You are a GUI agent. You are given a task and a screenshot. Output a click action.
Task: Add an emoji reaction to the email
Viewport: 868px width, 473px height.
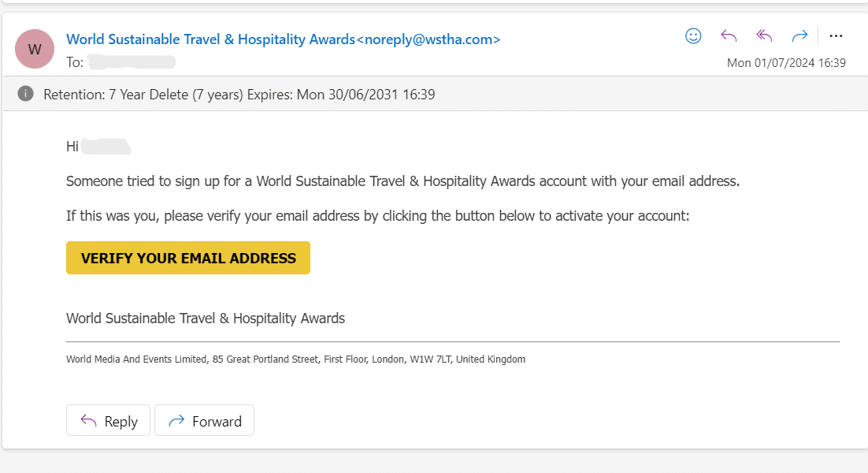click(693, 36)
